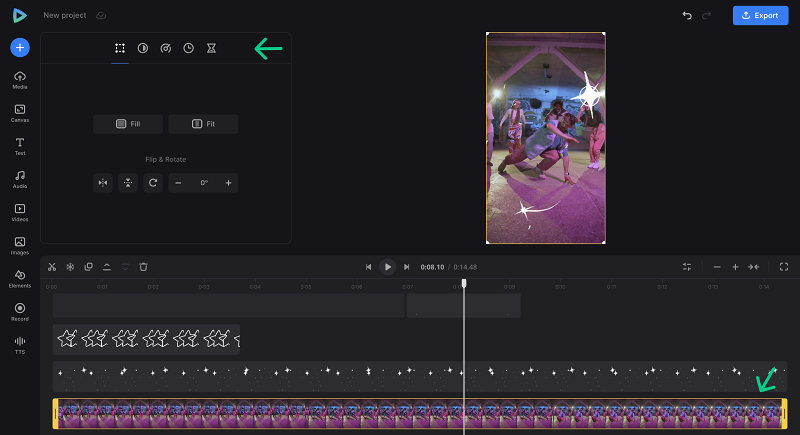The width and height of the screenshot is (800, 435).
Task: Open the Images stock library
Action: point(20,246)
